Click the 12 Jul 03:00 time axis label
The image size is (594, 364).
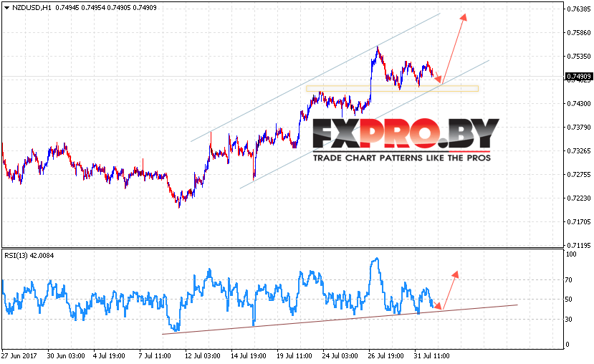click(x=202, y=356)
